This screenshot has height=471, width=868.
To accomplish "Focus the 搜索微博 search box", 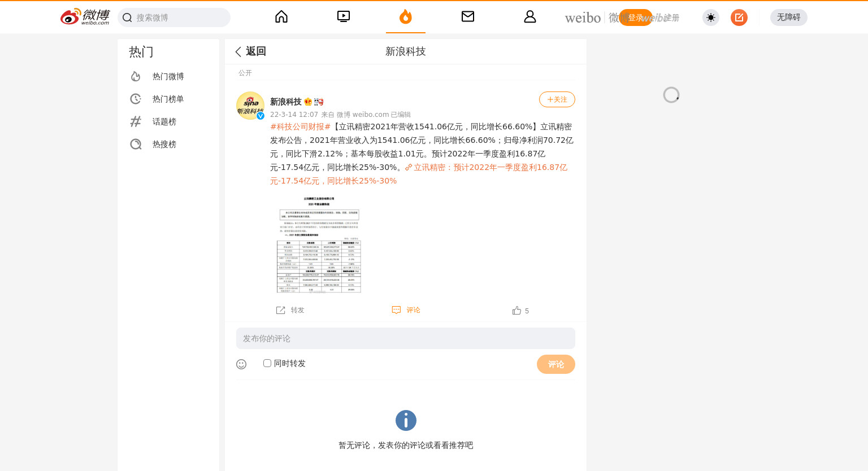I will 174,18.
